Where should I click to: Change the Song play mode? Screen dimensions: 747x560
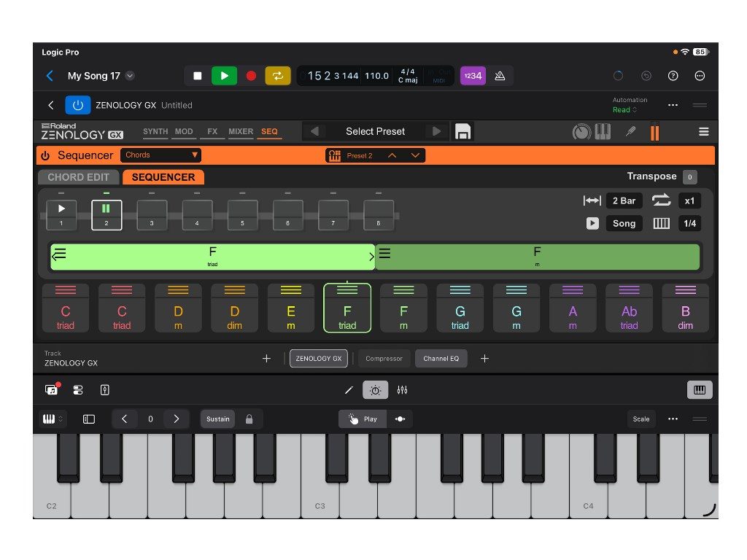(624, 223)
